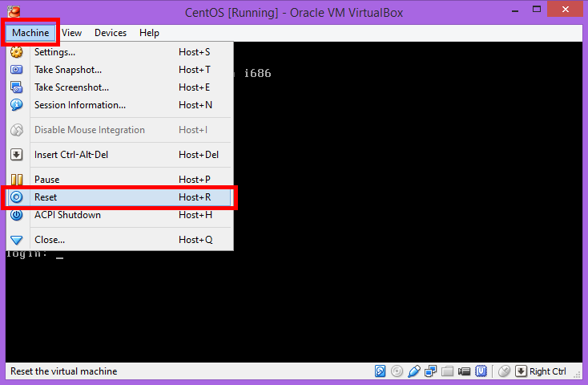Click hard disk activity status icon
The image size is (588, 385).
380,371
